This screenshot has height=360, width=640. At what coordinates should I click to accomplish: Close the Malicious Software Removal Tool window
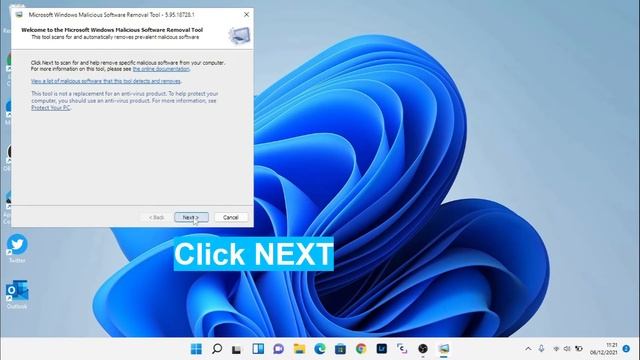(x=246, y=14)
